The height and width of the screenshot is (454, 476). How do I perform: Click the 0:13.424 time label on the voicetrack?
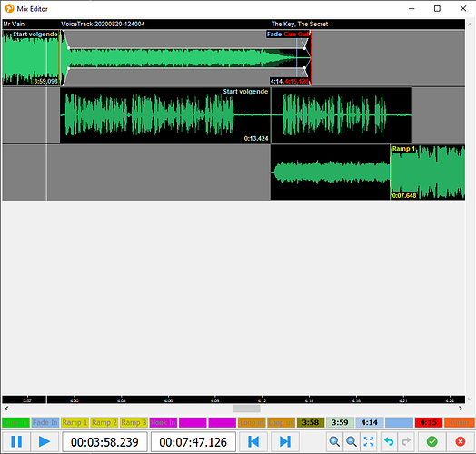[x=256, y=139]
